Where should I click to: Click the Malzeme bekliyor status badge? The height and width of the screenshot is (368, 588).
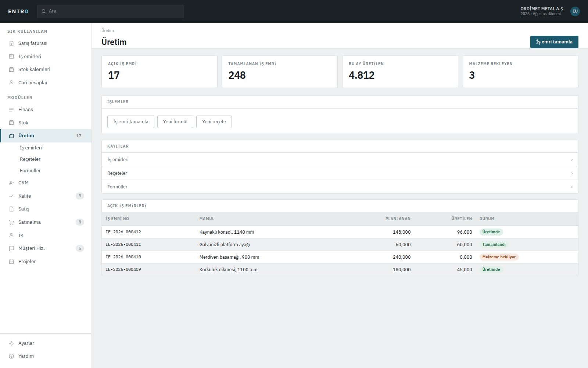(x=499, y=257)
